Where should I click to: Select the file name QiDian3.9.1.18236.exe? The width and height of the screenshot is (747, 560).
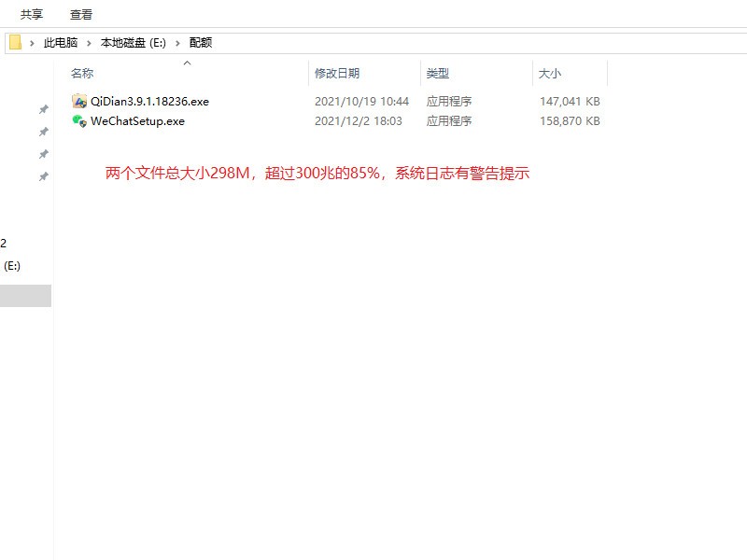click(149, 102)
